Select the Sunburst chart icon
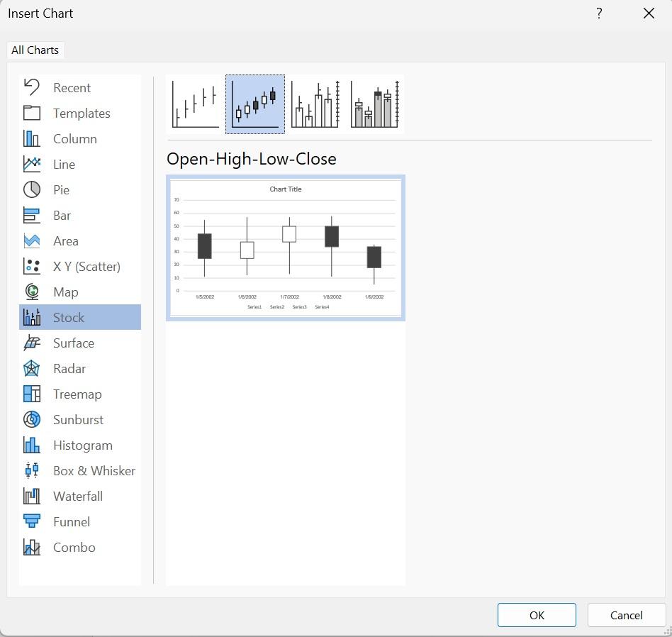This screenshot has width=672, height=637. click(32, 420)
